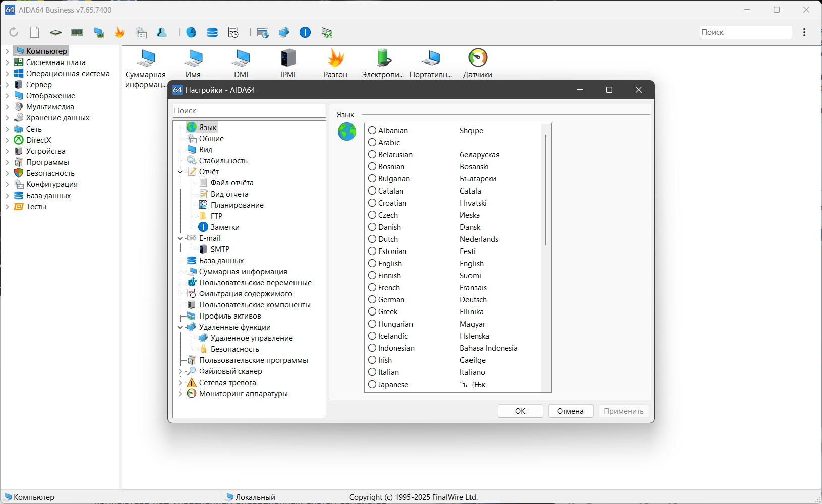Viewport: 822px width, 504px height.
Task: Expand the Системная плата tree node
Action: [7, 62]
